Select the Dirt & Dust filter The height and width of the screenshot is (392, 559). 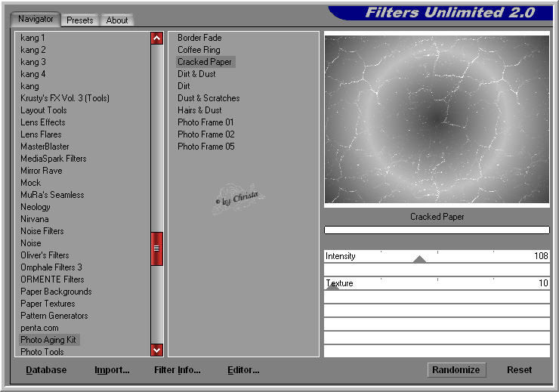[196, 74]
